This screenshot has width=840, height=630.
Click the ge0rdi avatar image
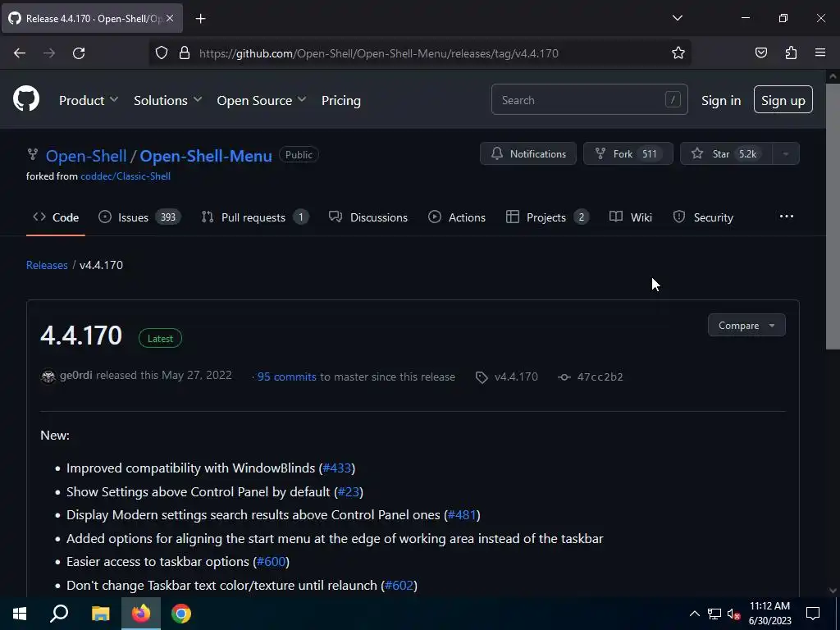(48, 377)
